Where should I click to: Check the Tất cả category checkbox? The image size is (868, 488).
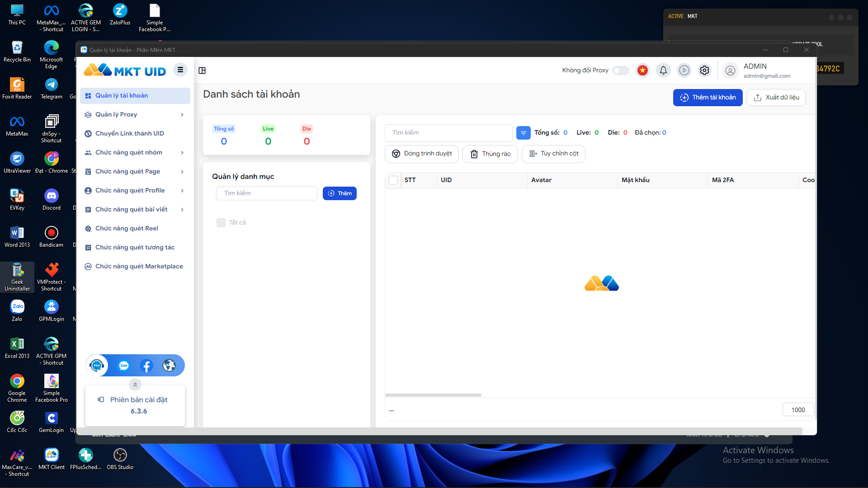tap(221, 223)
